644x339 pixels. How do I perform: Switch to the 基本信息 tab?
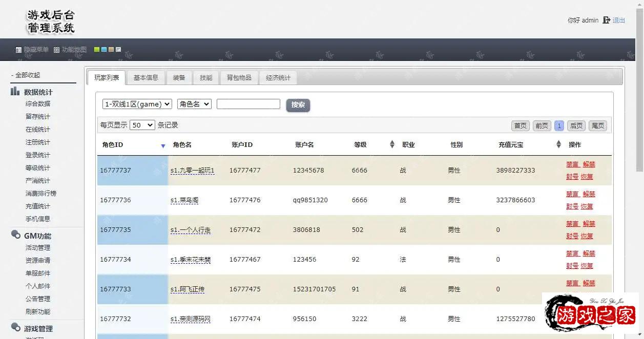146,78
